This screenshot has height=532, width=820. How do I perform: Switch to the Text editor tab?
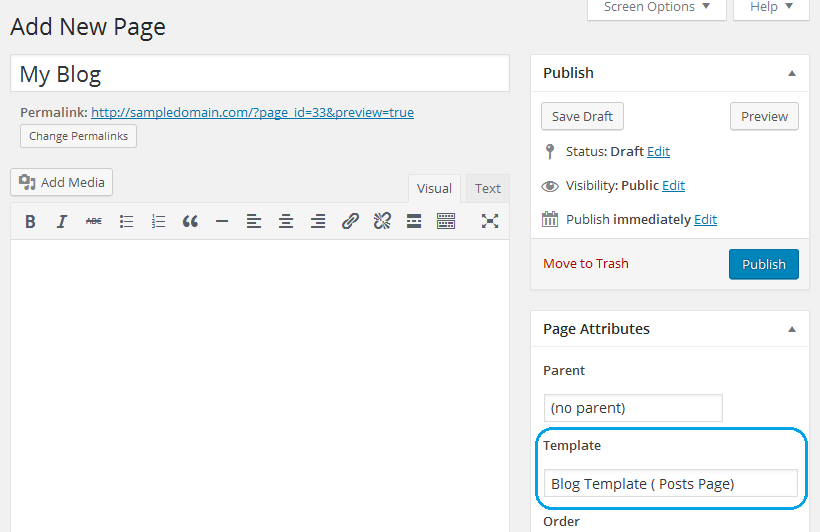tap(488, 188)
